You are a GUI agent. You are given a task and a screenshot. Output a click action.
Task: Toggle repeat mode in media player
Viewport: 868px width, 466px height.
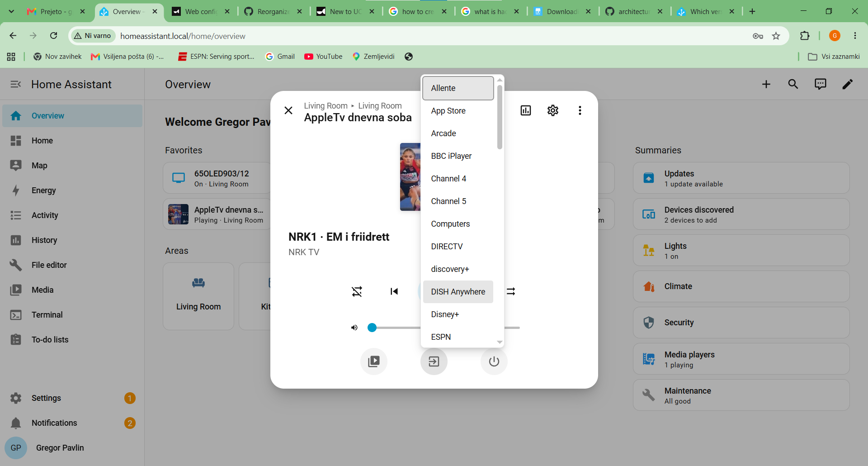click(x=511, y=291)
